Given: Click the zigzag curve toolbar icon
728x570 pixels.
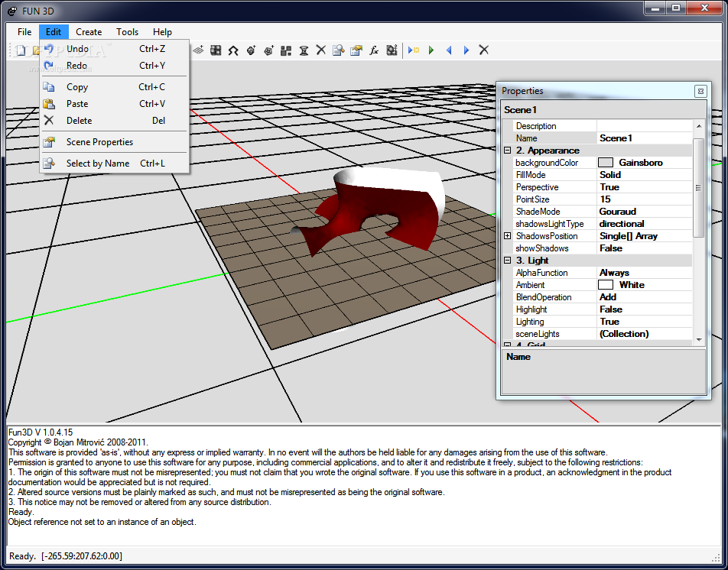Looking at the screenshot, I should pos(233,50).
